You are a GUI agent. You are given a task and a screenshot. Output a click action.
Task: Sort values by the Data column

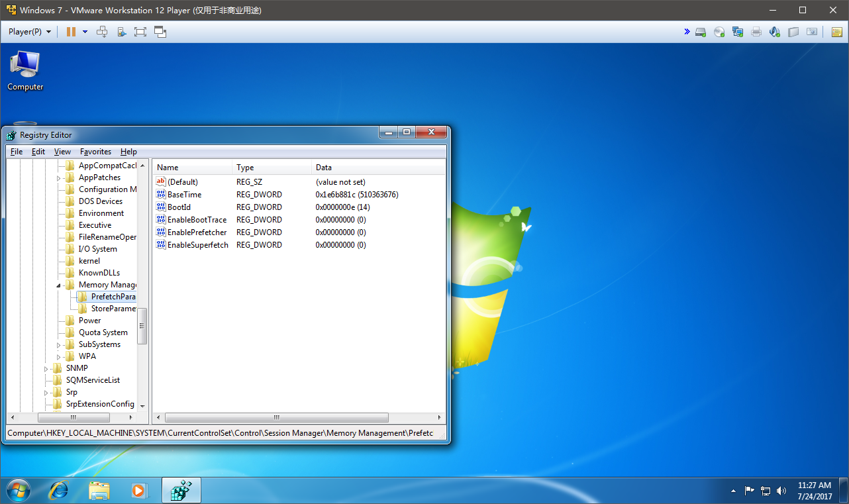[378, 168]
